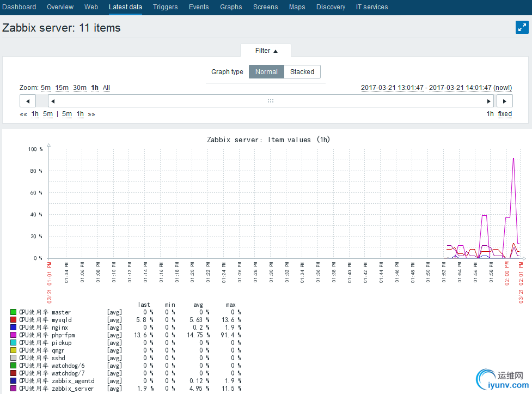Click the start date 2017-03-21 13:01:47
This screenshot has width=532, height=394.
click(x=392, y=88)
